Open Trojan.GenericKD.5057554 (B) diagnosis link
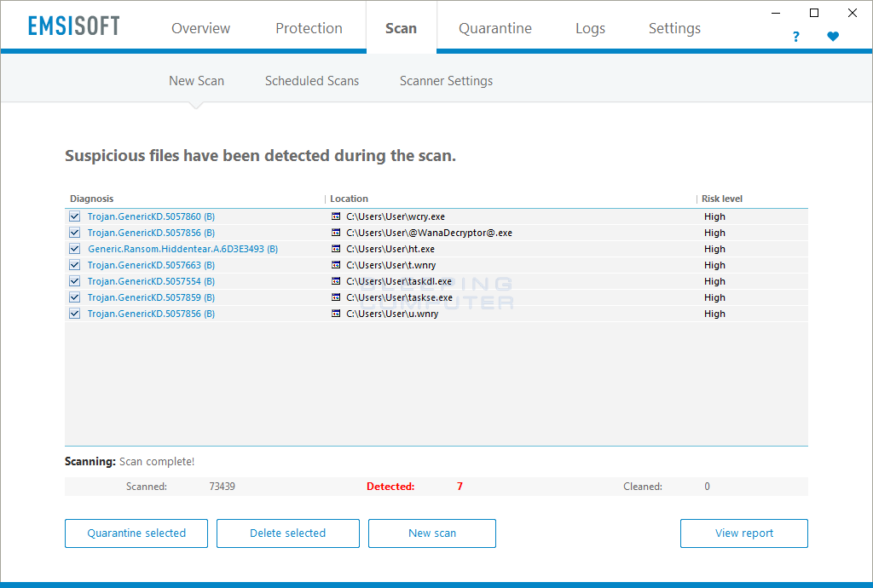This screenshot has width=873, height=588. (151, 281)
